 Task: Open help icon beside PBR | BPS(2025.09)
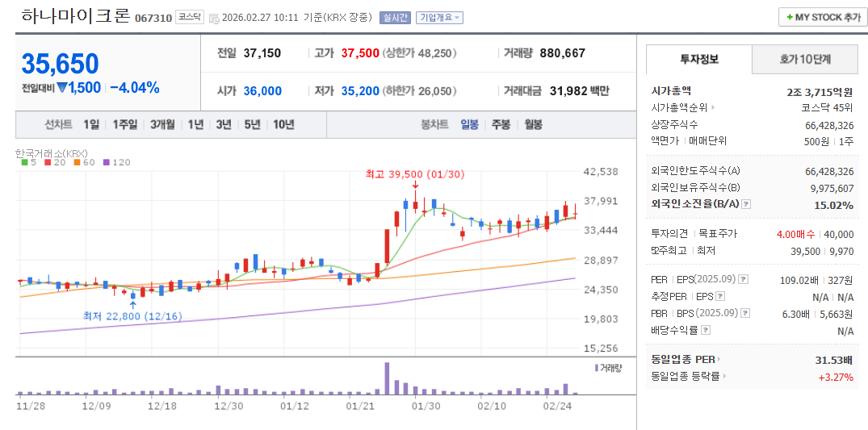(x=745, y=313)
